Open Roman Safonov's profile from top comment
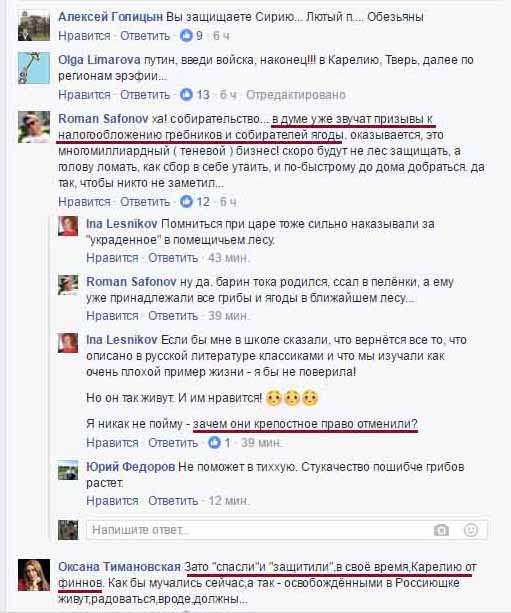Screen dimensions: 511x613 pos(103,118)
